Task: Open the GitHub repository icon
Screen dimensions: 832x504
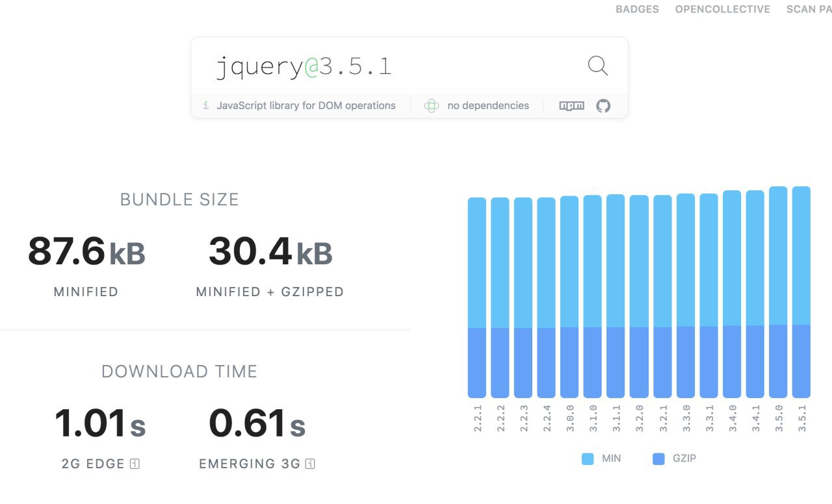Action: [x=603, y=106]
